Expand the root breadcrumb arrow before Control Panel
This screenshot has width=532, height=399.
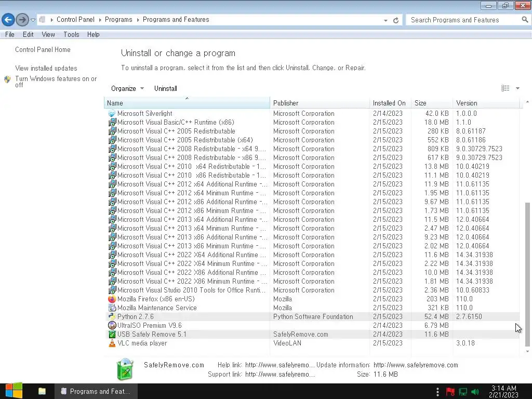51,20
